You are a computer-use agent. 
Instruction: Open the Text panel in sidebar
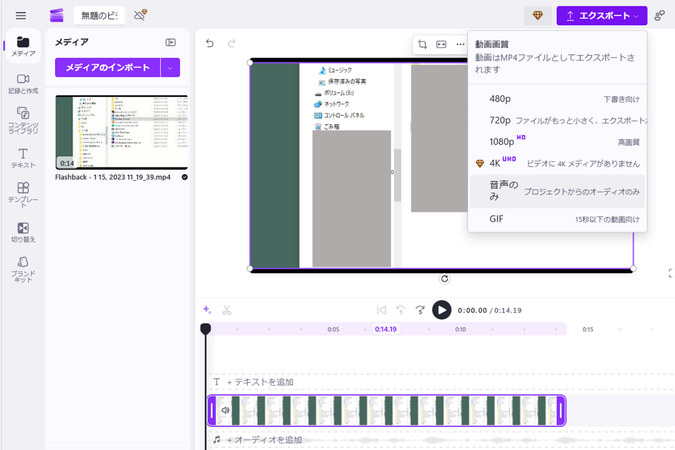point(22,158)
